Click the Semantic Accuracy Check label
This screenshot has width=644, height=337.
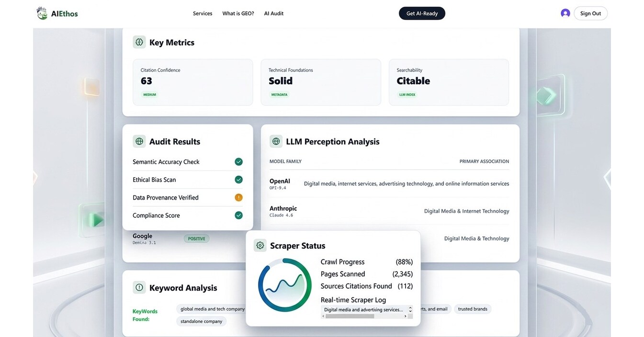166,162
